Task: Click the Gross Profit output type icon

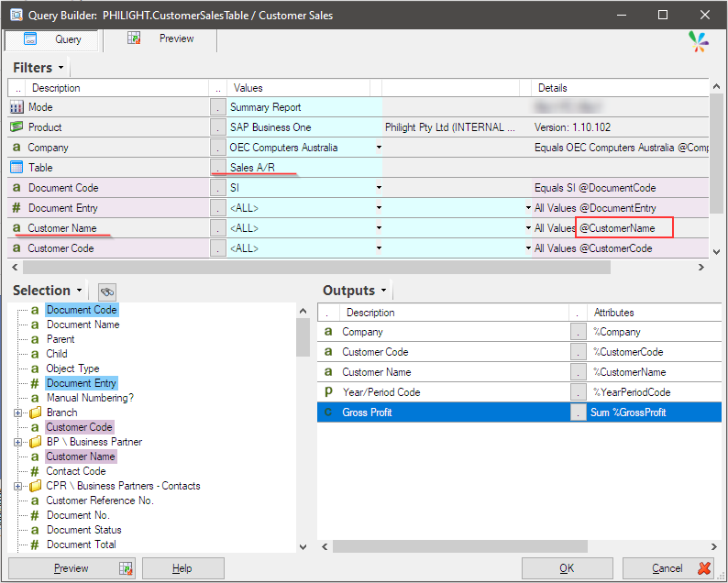Action: (x=328, y=412)
